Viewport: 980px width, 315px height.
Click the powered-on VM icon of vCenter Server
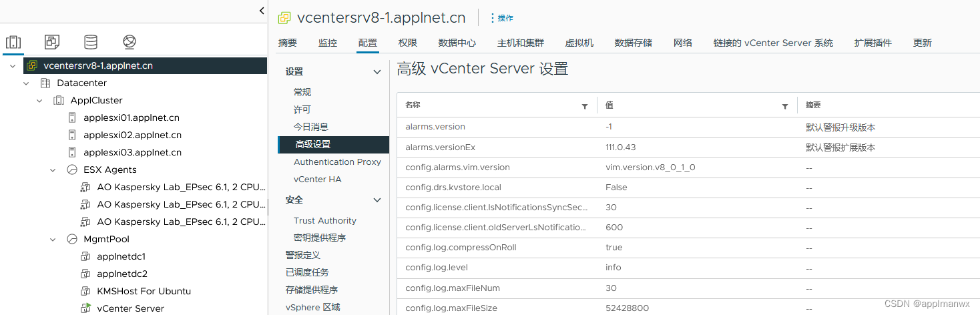coord(85,308)
